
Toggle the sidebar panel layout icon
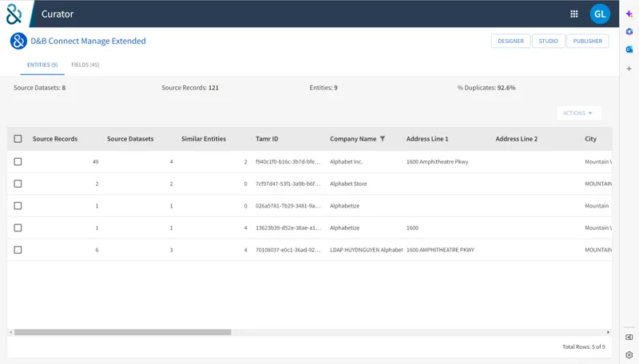[629, 337]
